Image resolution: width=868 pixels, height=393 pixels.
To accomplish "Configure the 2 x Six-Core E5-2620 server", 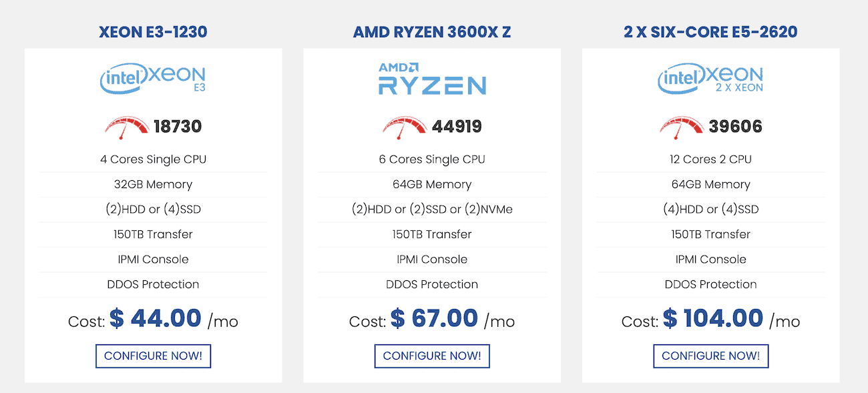I will [x=710, y=356].
